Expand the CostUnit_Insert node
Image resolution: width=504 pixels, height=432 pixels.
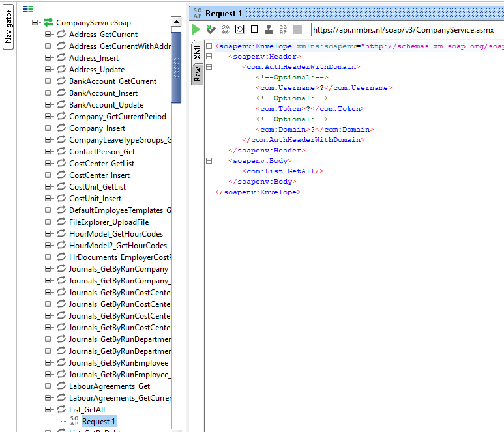48,199
